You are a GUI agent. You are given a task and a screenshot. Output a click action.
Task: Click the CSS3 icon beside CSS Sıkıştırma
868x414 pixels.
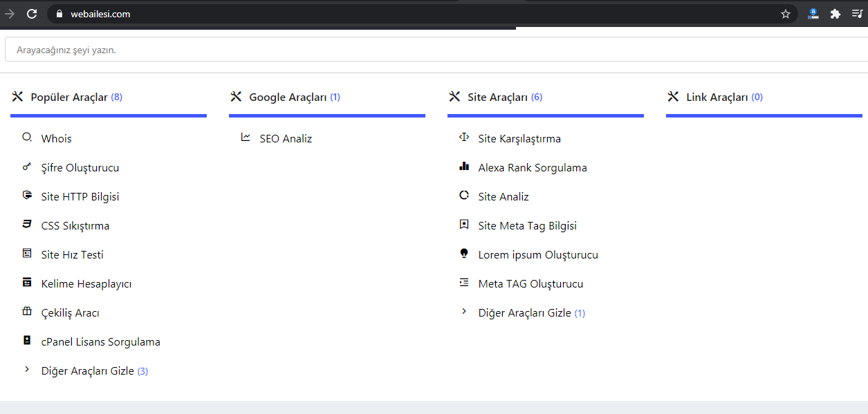[27, 225]
